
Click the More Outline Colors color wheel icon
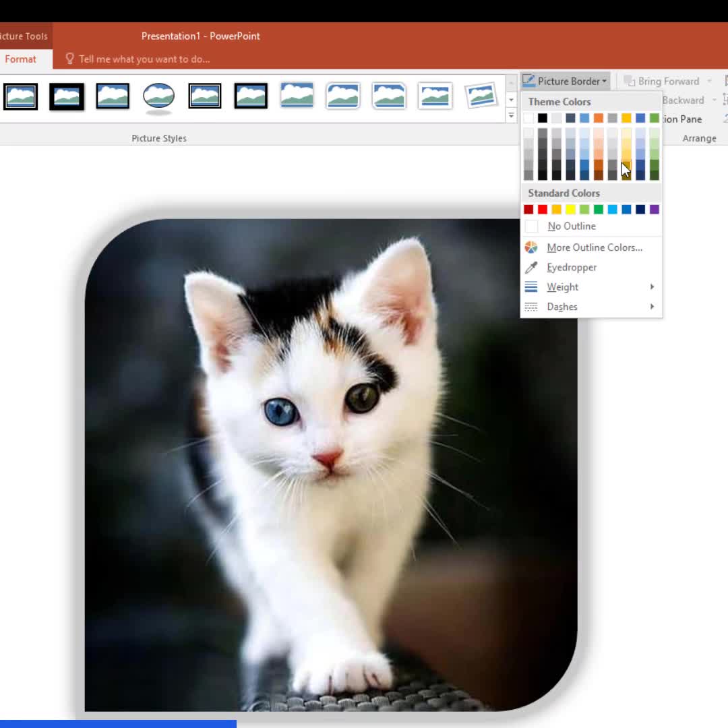531,247
